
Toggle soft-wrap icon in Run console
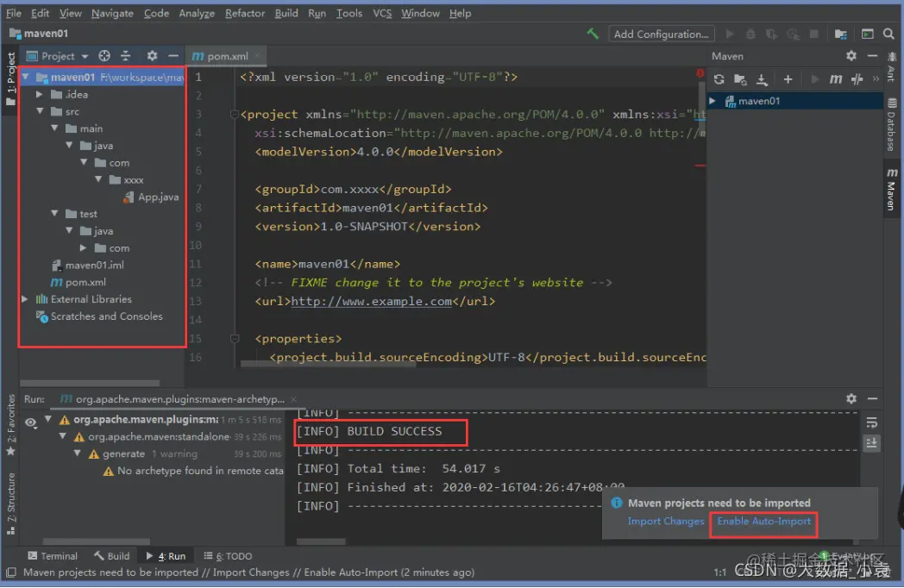point(871,422)
